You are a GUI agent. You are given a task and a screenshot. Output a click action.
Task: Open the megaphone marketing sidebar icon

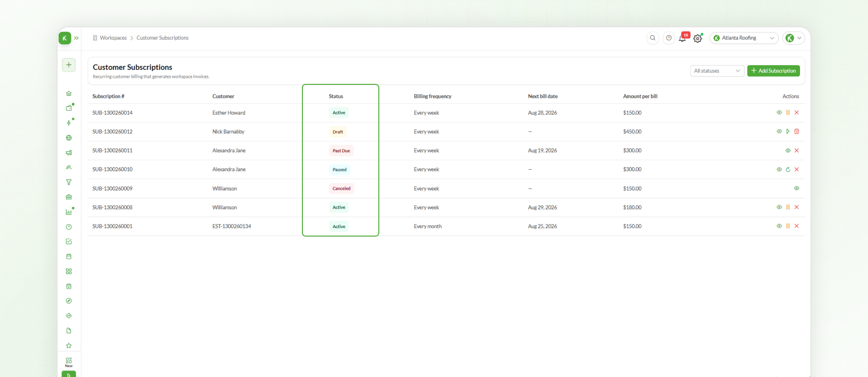pyautogui.click(x=69, y=153)
